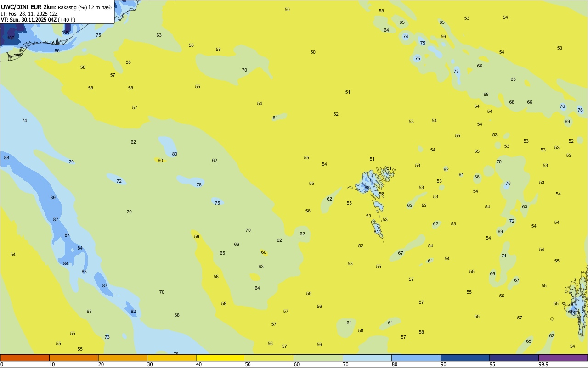
Task: Click the humidity value 86 on the map
Action: pyautogui.click(x=57, y=50)
